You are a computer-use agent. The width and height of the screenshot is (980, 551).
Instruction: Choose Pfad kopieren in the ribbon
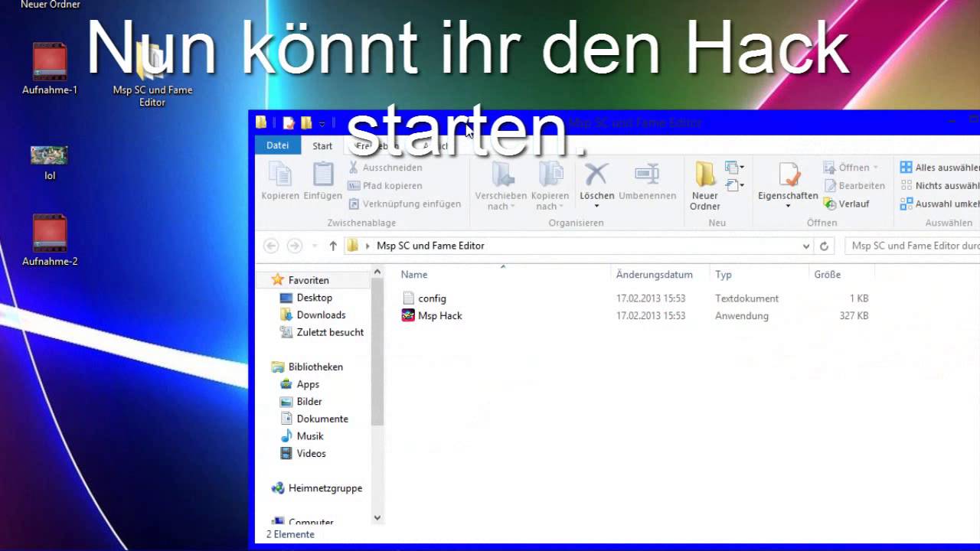click(384, 186)
